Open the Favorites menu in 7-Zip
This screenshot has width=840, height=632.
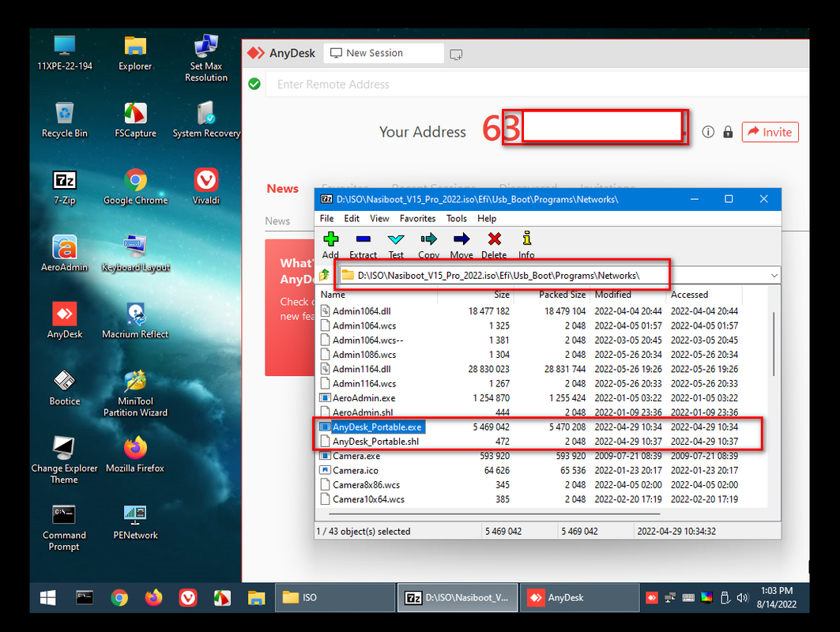coord(417,219)
